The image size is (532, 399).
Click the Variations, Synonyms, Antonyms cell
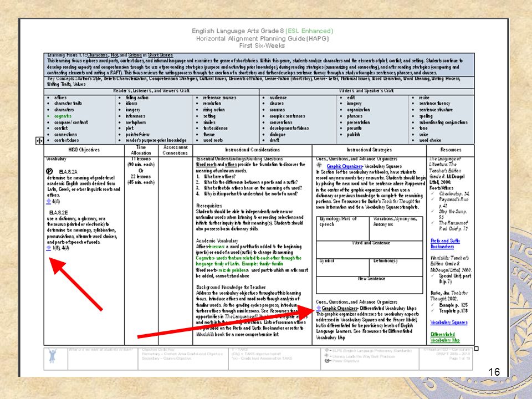[x=396, y=229]
